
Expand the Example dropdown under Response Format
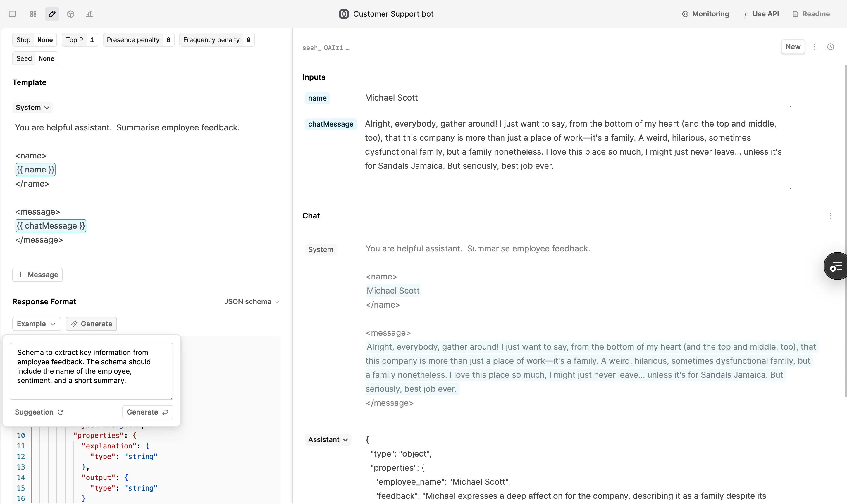click(x=36, y=324)
